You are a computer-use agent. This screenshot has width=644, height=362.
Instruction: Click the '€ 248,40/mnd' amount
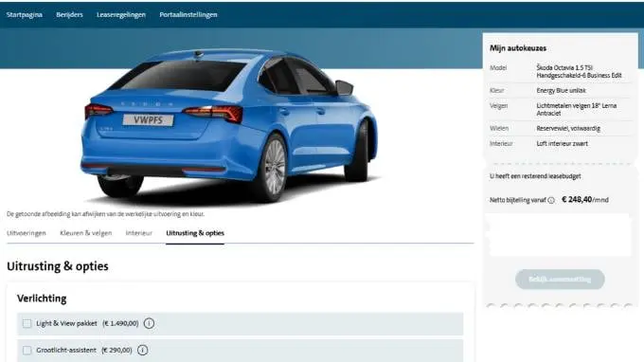coord(585,200)
